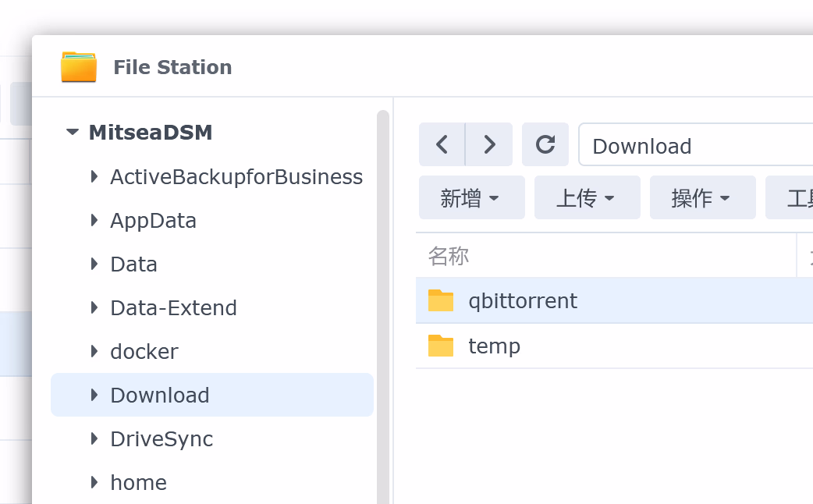Expand the AppData folder arrow
The width and height of the screenshot is (813, 504).
(x=94, y=220)
